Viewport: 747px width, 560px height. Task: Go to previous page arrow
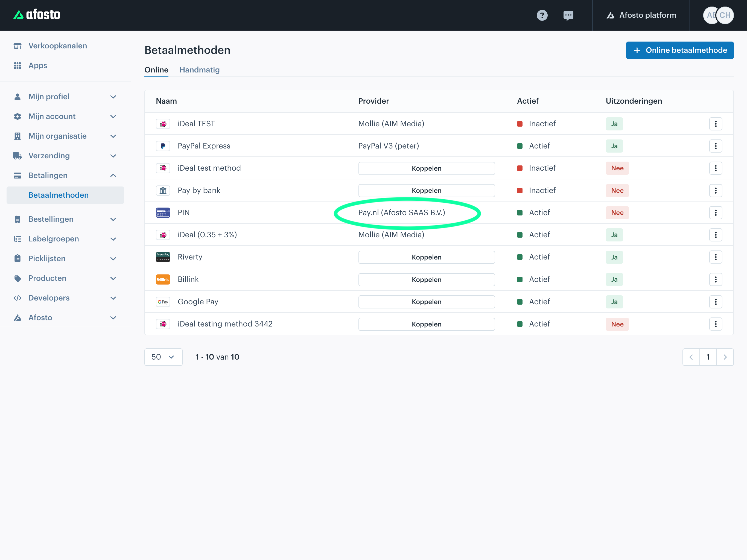[691, 357]
